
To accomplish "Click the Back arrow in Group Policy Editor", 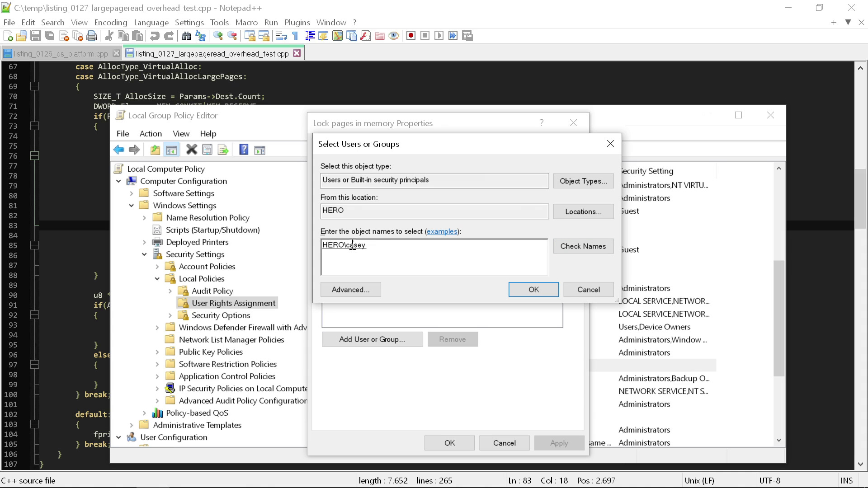I will pos(119,150).
